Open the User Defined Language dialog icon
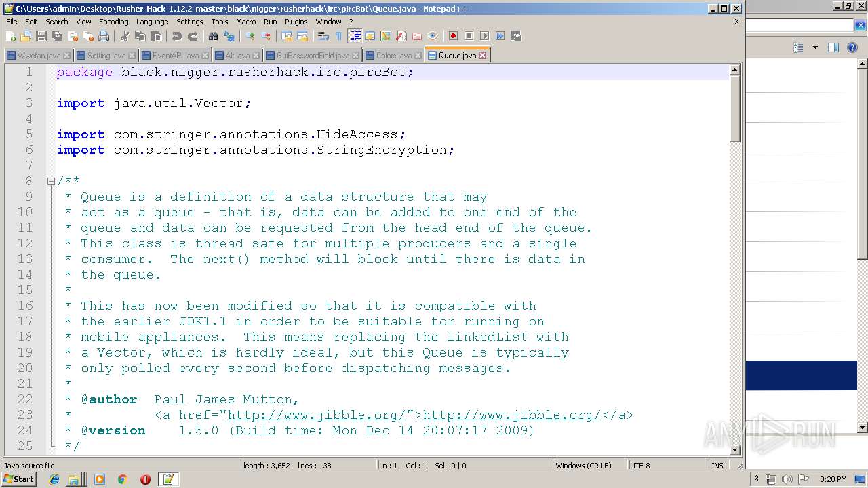The width and height of the screenshot is (868, 488). (370, 36)
